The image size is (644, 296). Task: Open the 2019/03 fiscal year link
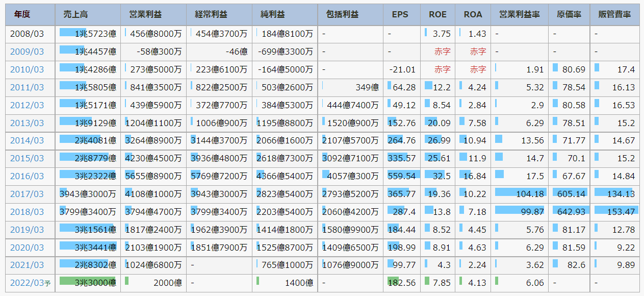[27, 230]
